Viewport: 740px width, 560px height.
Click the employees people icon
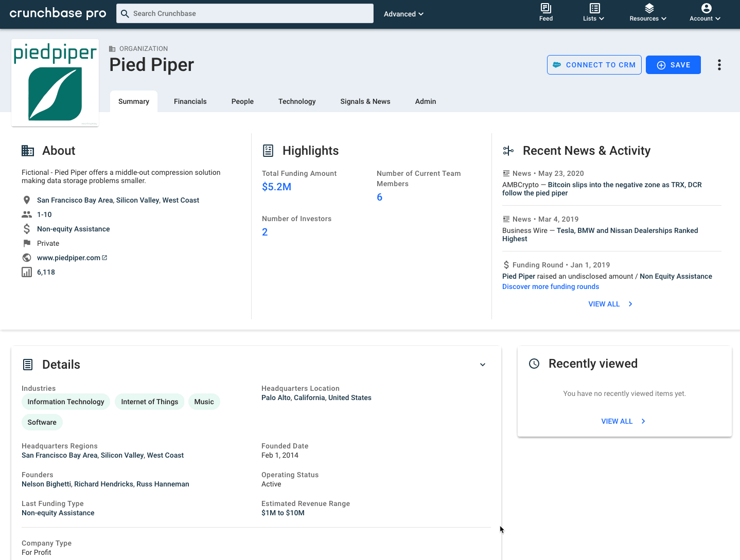tap(27, 214)
